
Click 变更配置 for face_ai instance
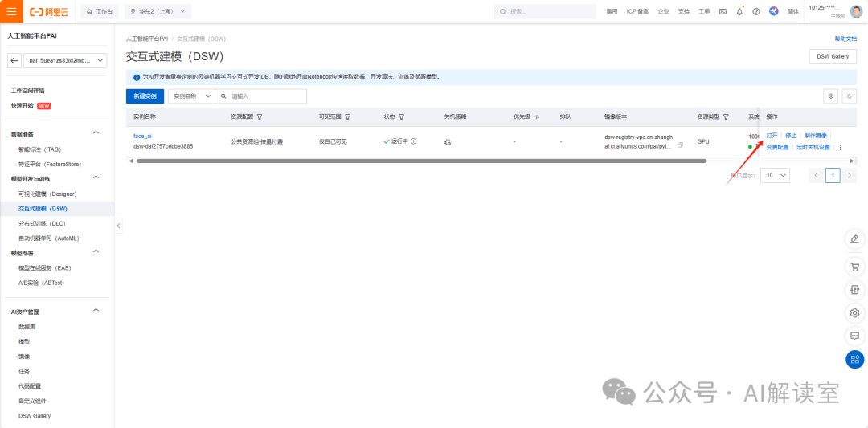(x=777, y=148)
